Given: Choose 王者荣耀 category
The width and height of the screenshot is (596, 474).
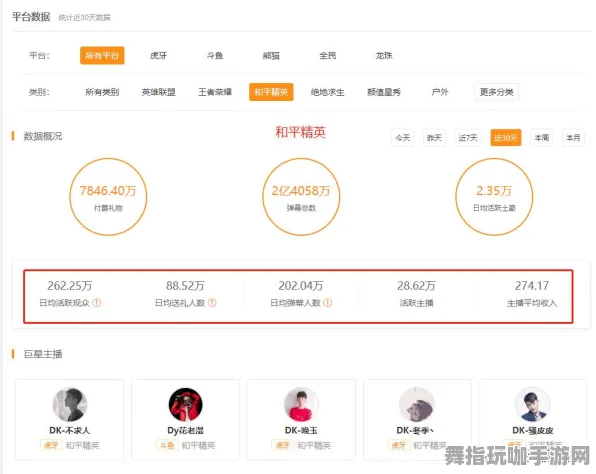Looking at the screenshot, I should pos(215,92).
